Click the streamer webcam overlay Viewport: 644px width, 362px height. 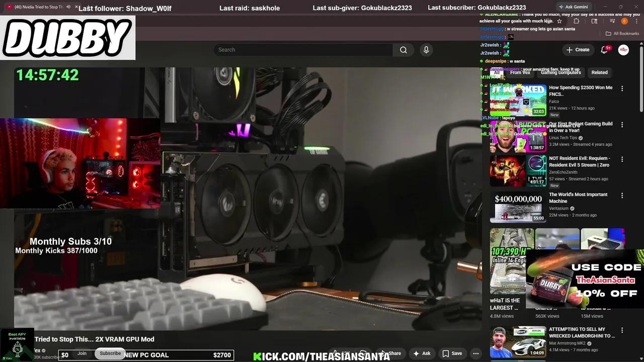(x=80, y=163)
